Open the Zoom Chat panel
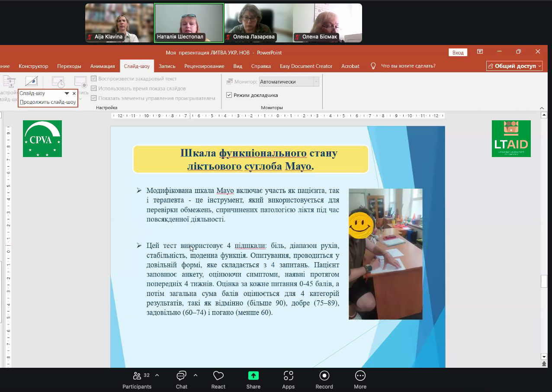 click(181, 379)
